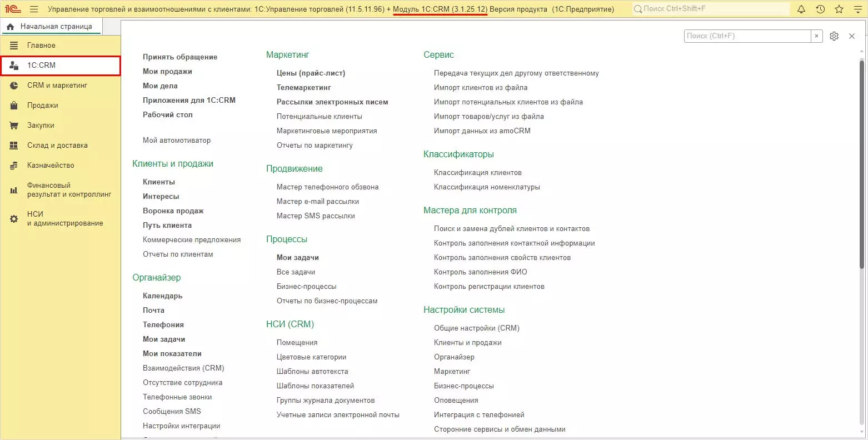
Task: Open Импорт данных из amoCRM
Action: tap(482, 131)
